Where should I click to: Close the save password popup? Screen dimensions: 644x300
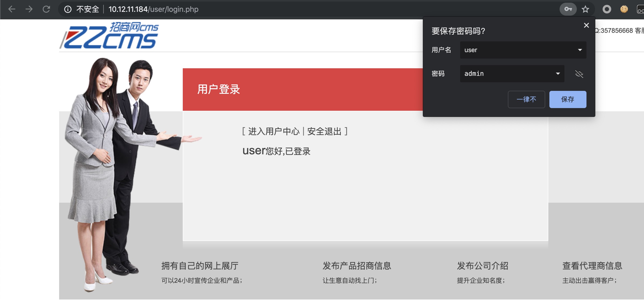tap(586, 25)
